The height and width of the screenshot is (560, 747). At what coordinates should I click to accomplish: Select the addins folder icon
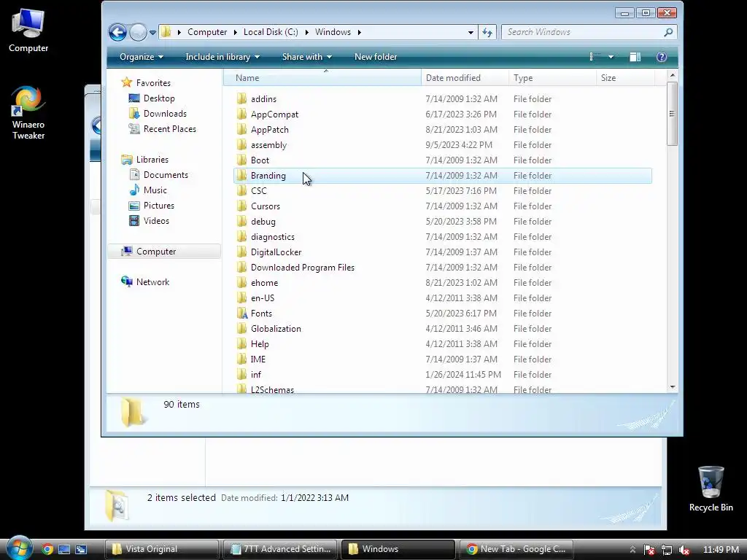241,98
